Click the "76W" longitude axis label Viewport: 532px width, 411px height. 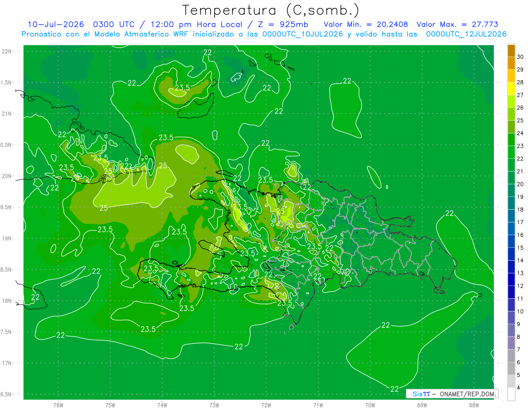tap(58, 405)
